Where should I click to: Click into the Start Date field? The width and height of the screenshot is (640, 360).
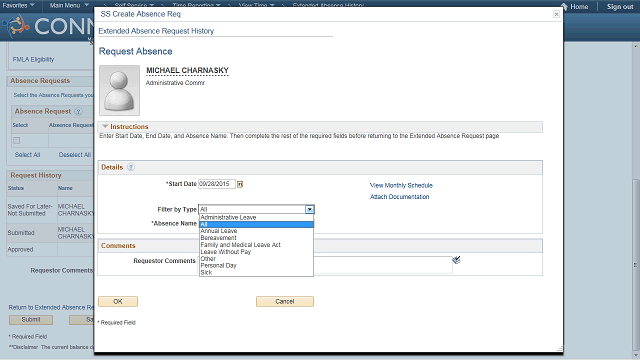[217, 184]
